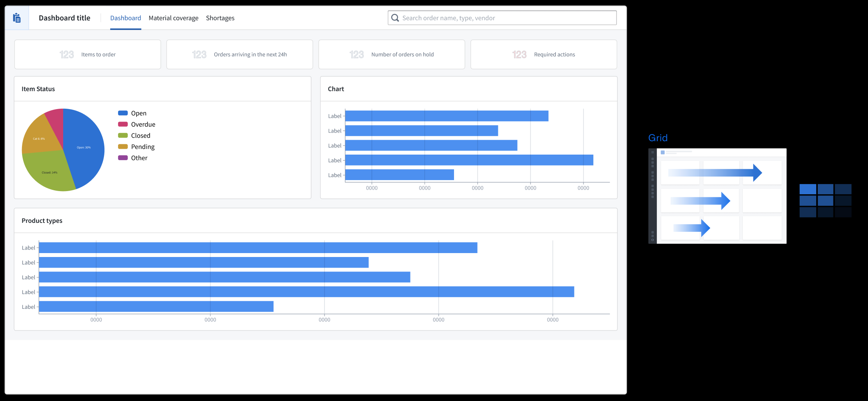Open the Dashboard tab
This screenshot has height=401, width=868.
126,18
